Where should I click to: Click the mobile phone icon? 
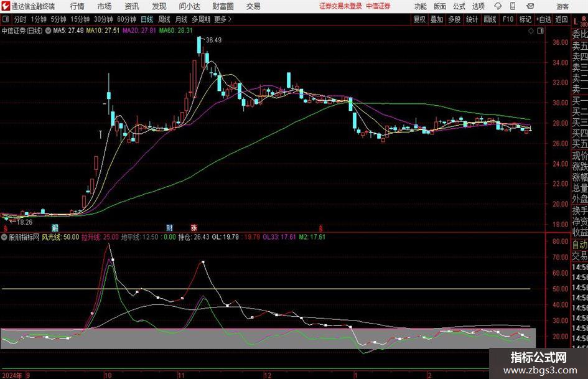(x=513, y=6)
